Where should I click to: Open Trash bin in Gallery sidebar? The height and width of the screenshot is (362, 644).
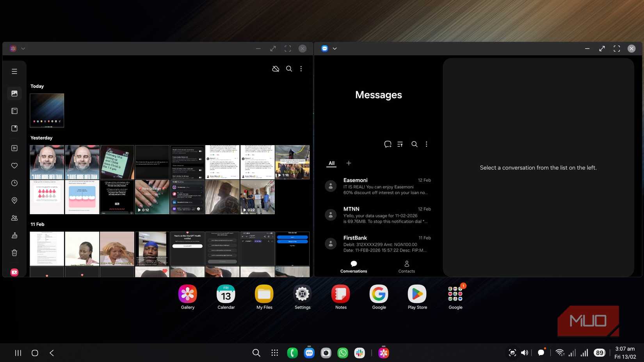pos(14,253)
